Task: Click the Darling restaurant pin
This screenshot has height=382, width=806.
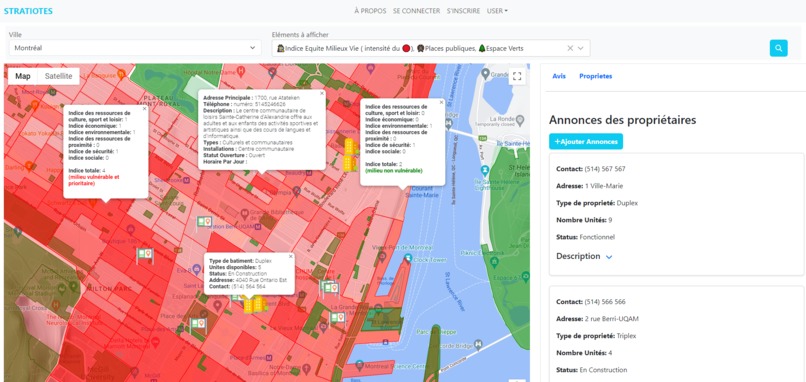Action: pos(29,166)
